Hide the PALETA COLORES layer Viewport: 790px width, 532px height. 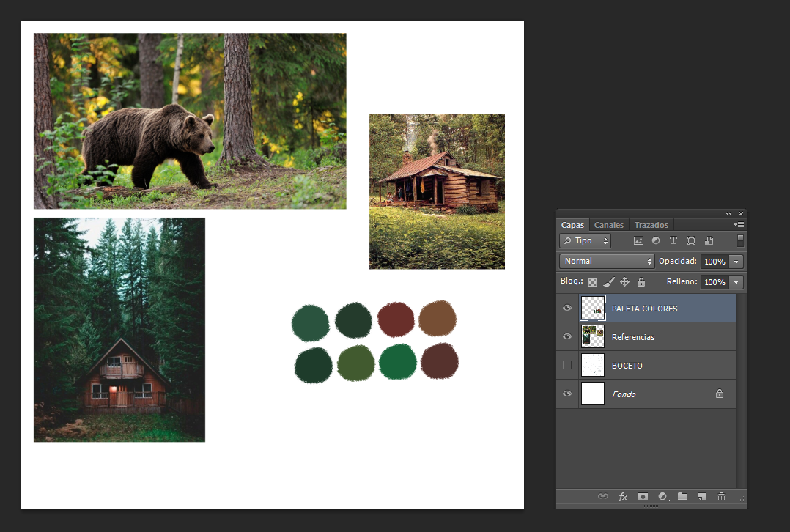[x=566, y=308]
